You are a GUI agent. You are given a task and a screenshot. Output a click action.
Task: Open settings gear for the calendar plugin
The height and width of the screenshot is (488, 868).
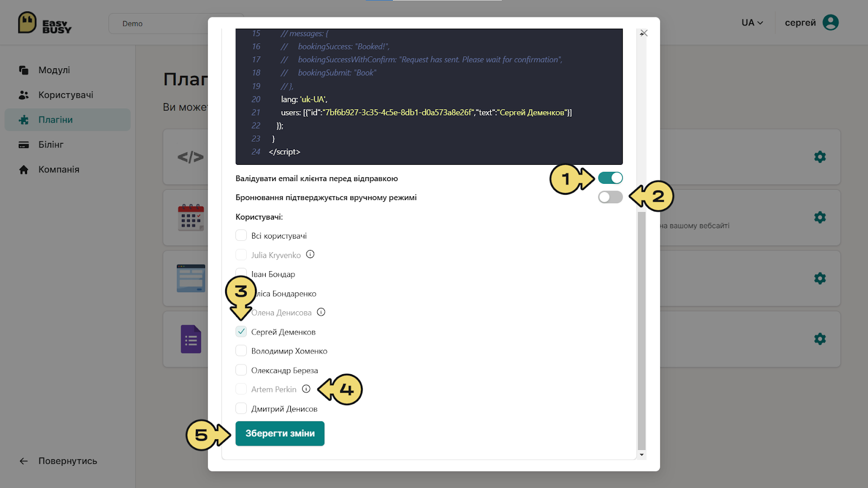820,217
